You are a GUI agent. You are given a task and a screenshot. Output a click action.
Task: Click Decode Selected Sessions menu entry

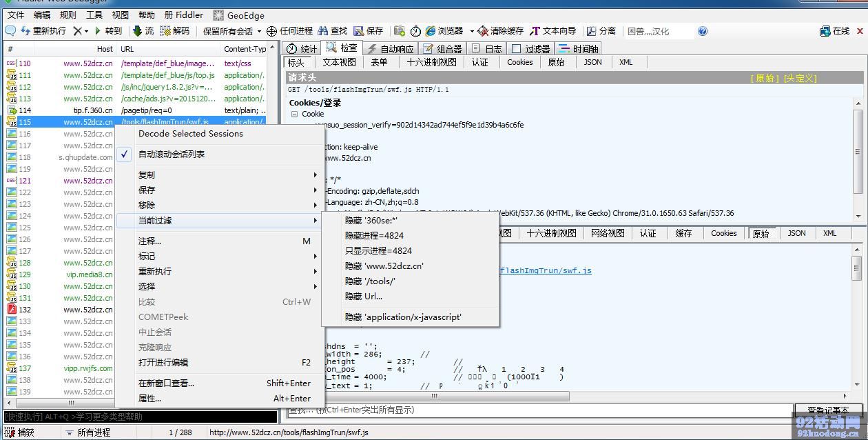pos(191,134)
